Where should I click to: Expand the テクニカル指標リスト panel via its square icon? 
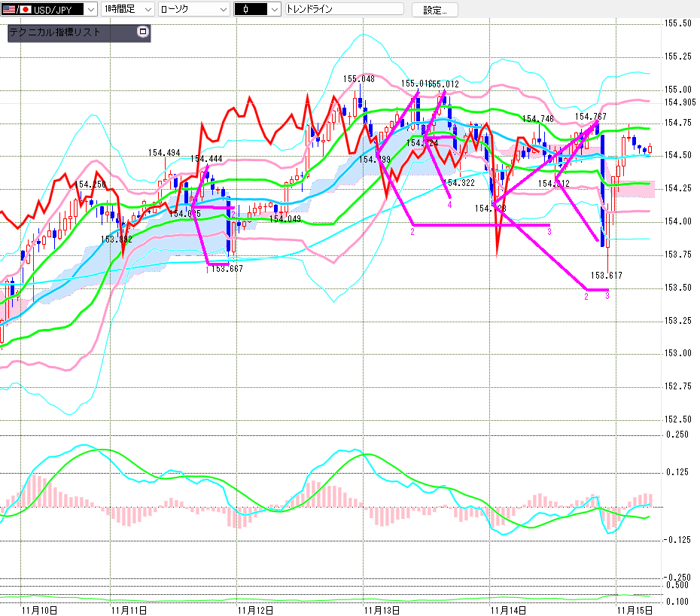pyautogui.click(x=143, y=32)
